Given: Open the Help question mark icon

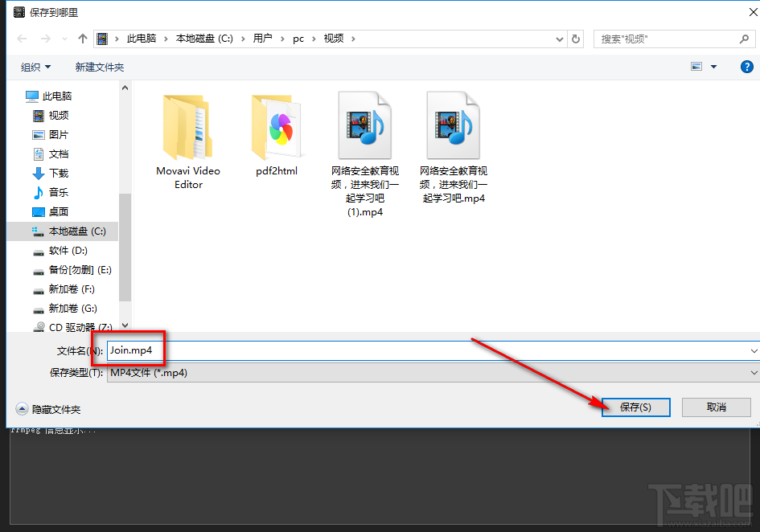Looking at the screenshot, I should [747, 67].
